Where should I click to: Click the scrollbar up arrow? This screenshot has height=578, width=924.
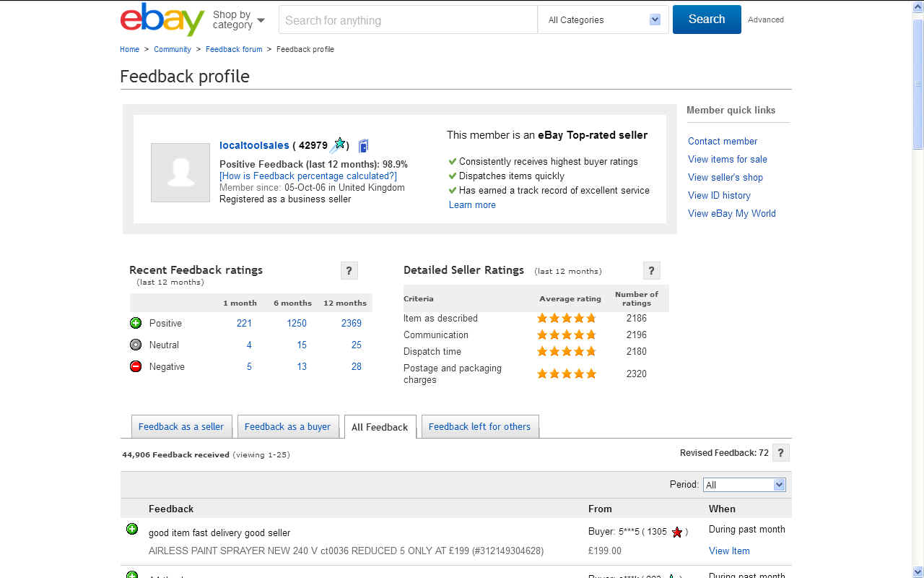click(918, 7)
